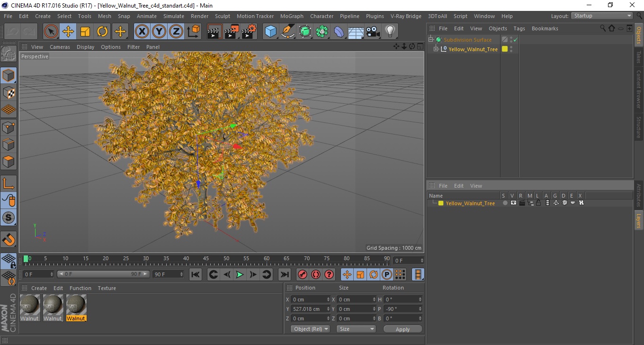The image size is (644, 345).
Task: Add a Subdivision Surface generator
Action: pos(305,32)
